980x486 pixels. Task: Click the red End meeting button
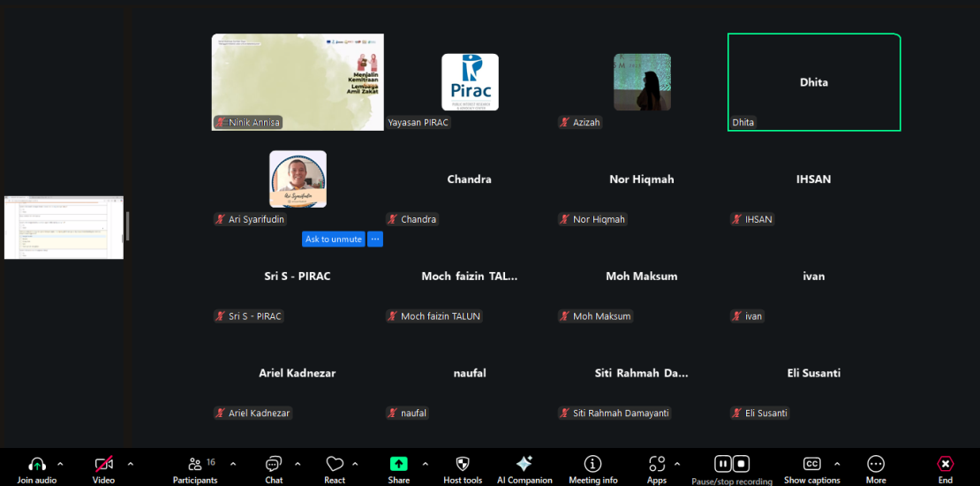click(x=946, y=464)
